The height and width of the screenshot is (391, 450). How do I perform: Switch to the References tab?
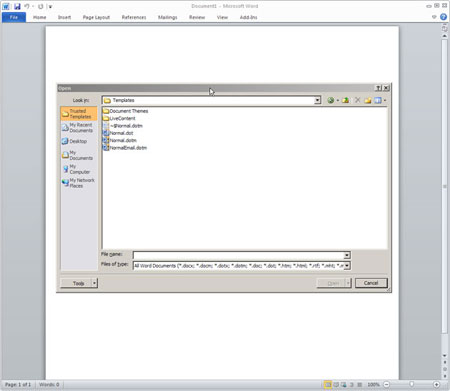click(x=134, y=17)
